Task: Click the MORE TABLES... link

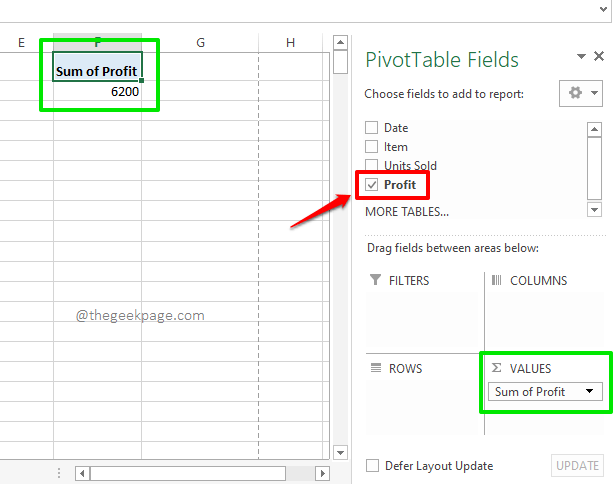Action: pos(406,211)
